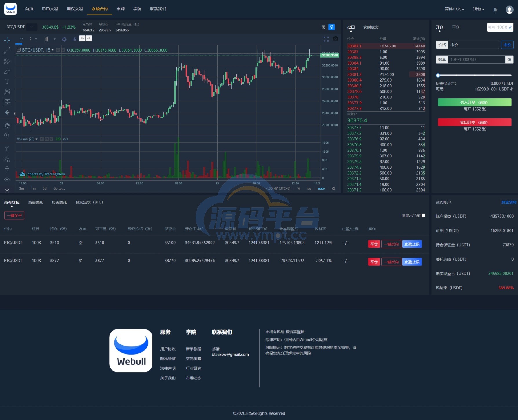Screen dimensions: 518x420
Task: Select the 3m date range
Action: [22, 188]
